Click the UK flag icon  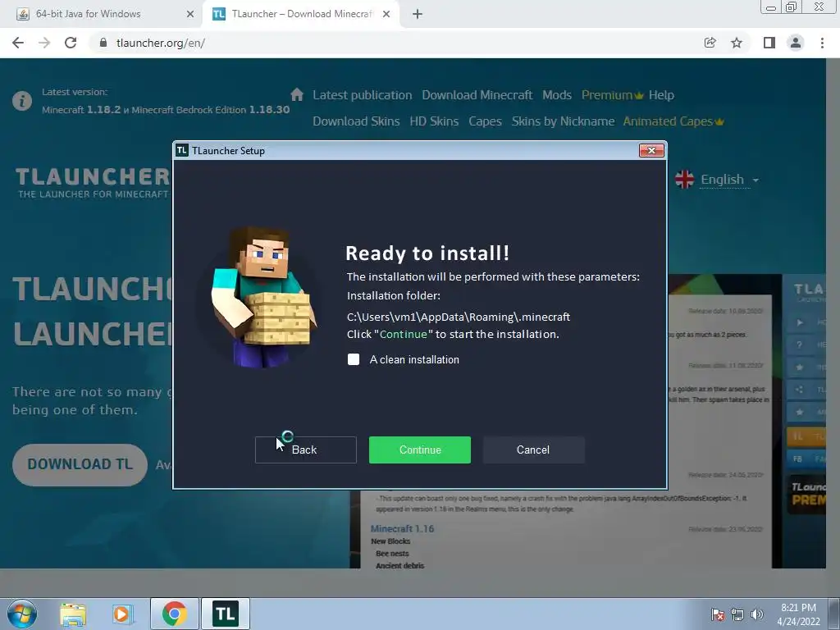684,180
